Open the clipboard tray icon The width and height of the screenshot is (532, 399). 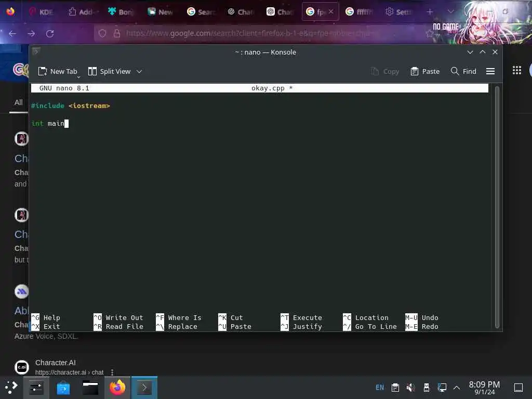(395, 388)
